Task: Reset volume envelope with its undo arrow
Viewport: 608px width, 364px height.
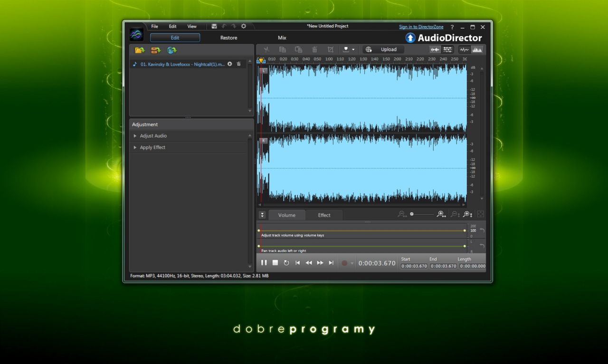Action: 482,231
